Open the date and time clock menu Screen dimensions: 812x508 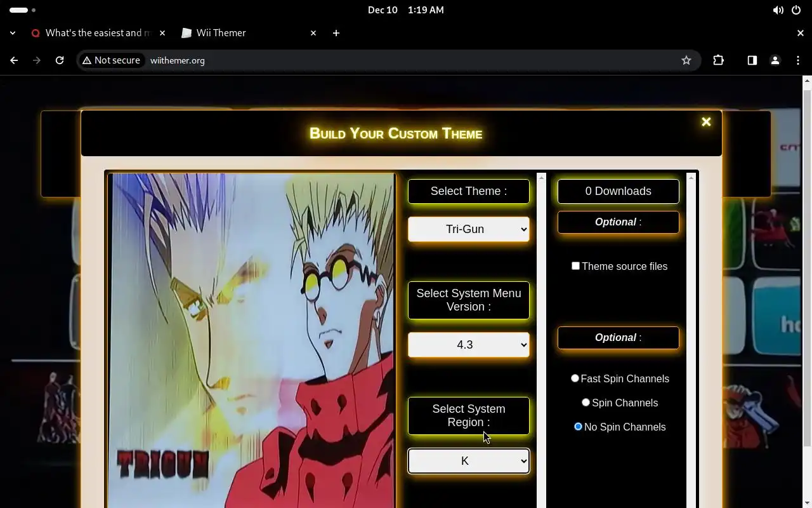[406, 10]
